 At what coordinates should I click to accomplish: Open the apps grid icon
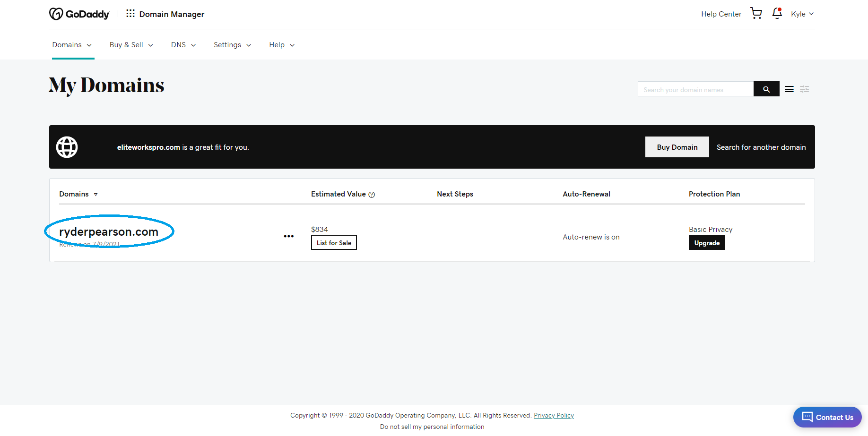[130, 14]
